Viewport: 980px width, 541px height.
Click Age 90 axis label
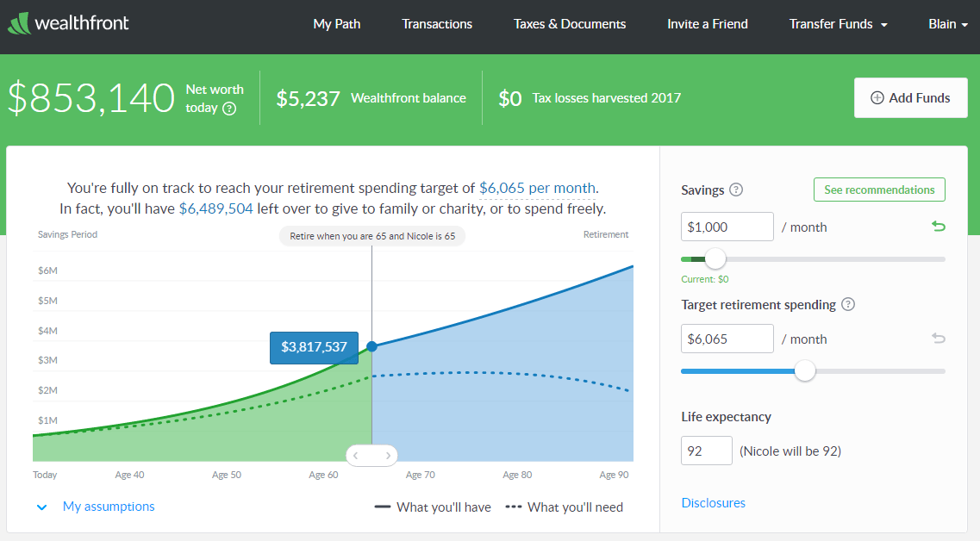click(615, 475)
